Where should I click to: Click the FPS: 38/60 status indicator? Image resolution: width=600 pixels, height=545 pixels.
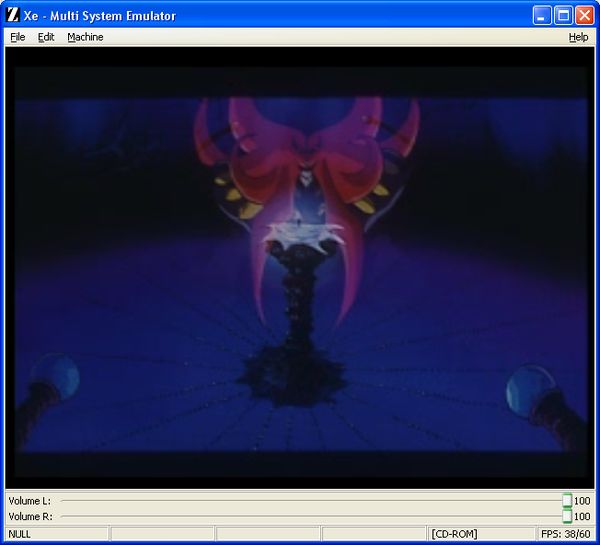[x=565, y=534]
